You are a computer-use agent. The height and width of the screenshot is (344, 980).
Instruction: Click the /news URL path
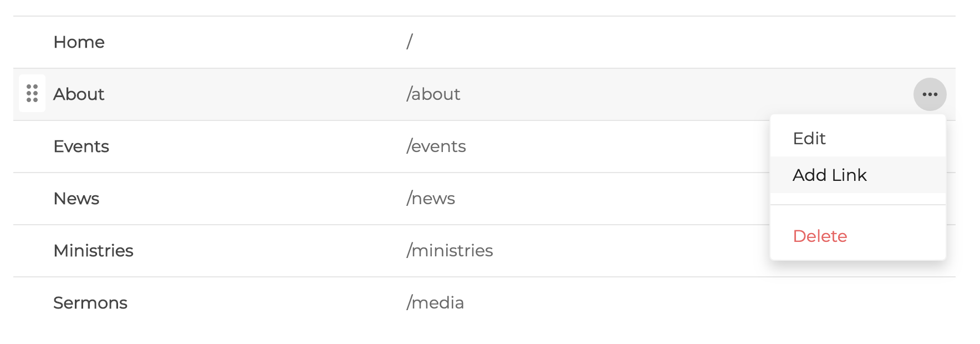tap(431, 199)
